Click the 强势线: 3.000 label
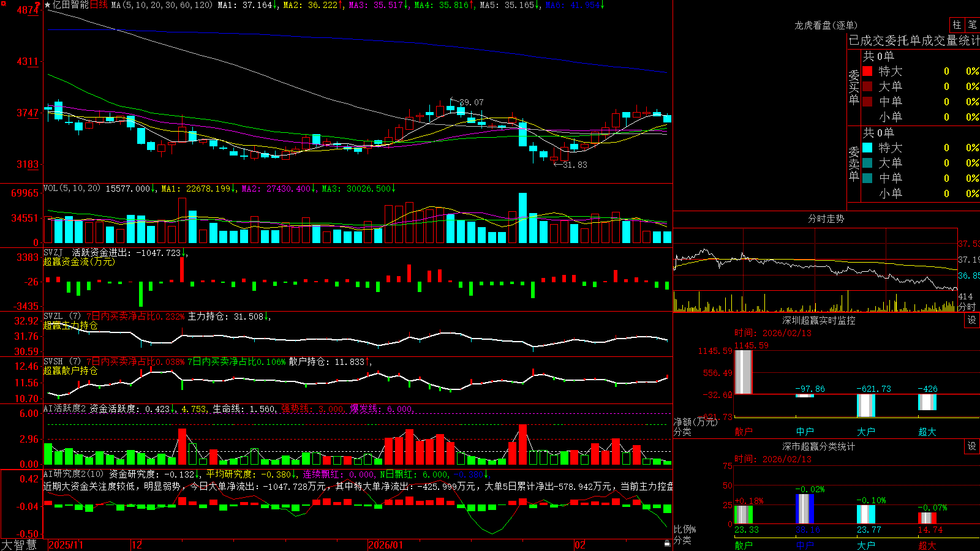980x551 pixels. coord(312,409)
